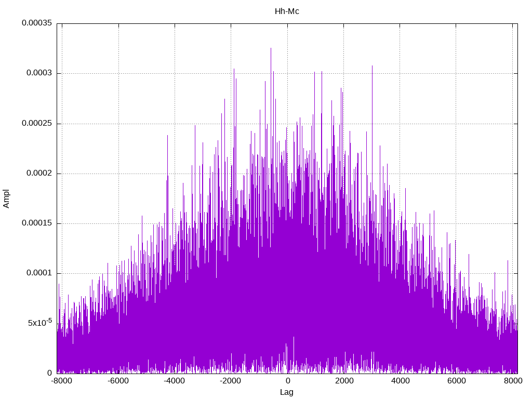Click the 0.0001 y-axis tick label

click(x=39, y=273)
